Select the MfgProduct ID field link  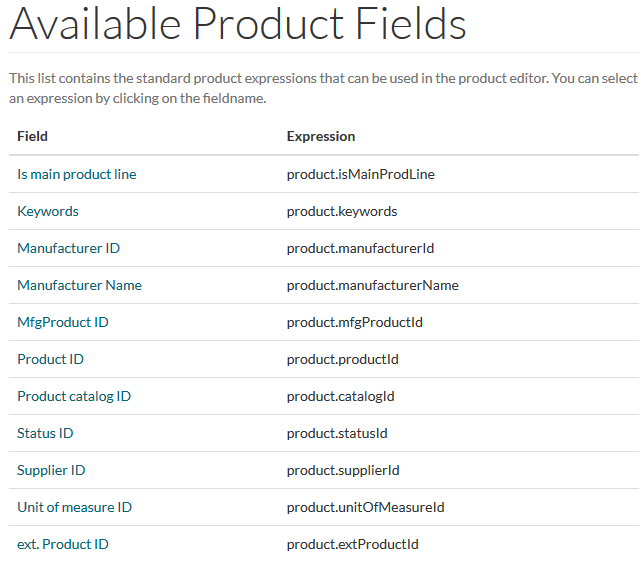(63, 322)
